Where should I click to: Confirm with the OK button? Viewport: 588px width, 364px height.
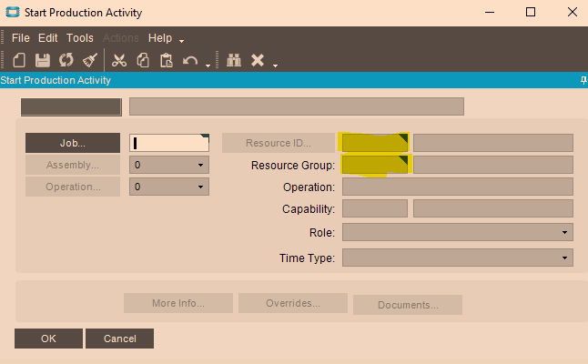click(x=48, y=339)
